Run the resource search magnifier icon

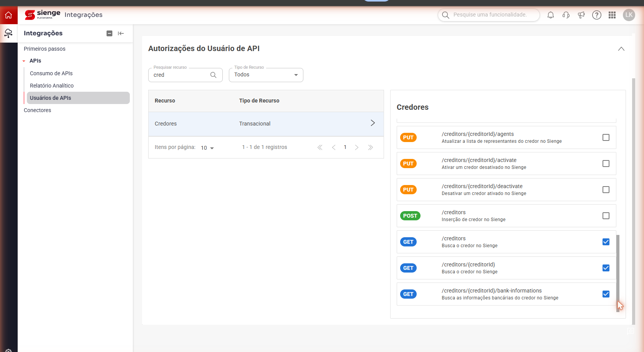[214, 75]
